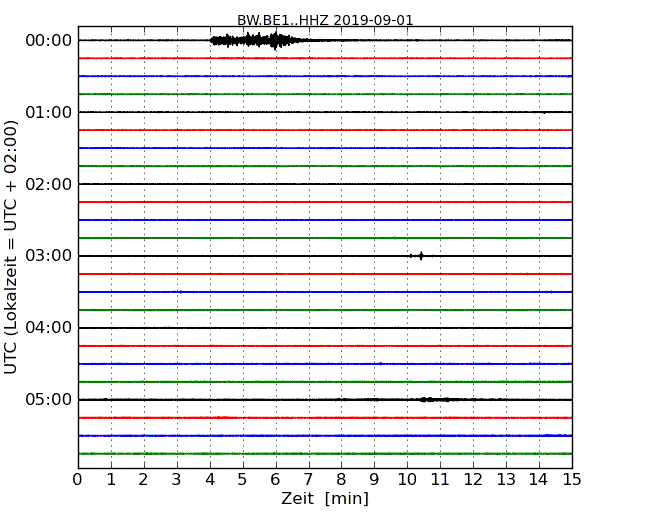
Task: Click the 05:00 time label
Action: pos(49,399)
